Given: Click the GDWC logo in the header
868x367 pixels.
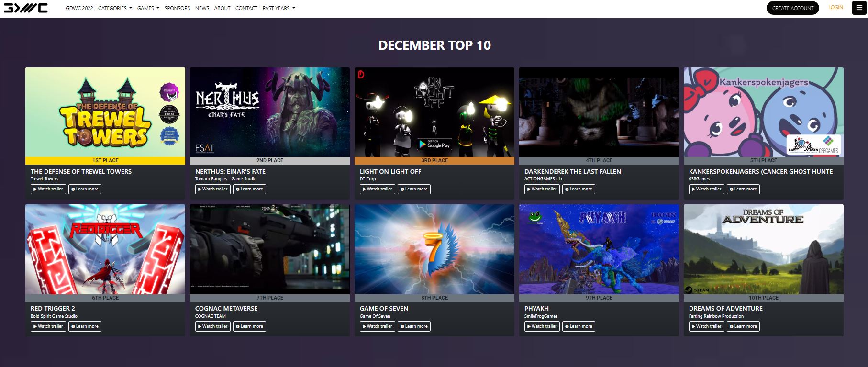Looking at the screenshot, I should (x=26, y=8).
